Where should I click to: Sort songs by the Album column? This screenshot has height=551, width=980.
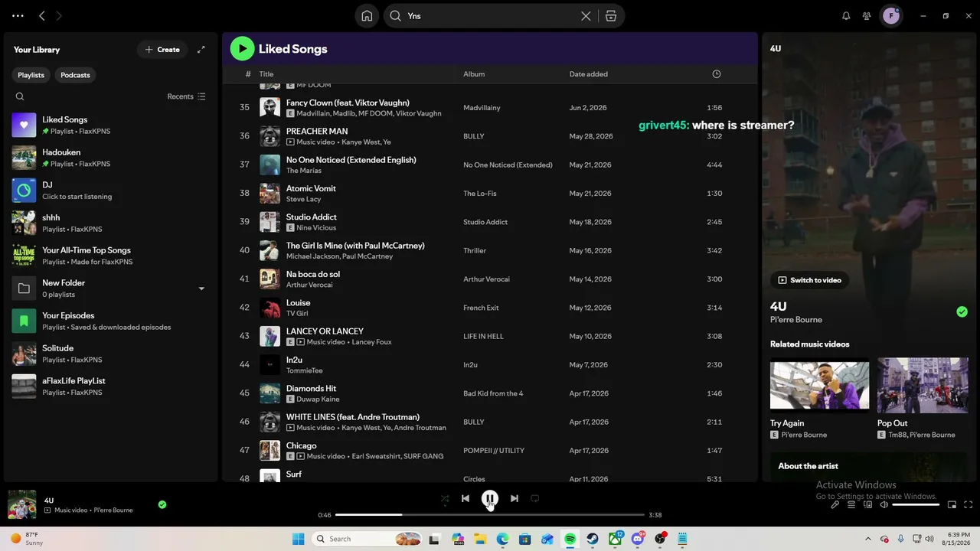coord(474,74)
